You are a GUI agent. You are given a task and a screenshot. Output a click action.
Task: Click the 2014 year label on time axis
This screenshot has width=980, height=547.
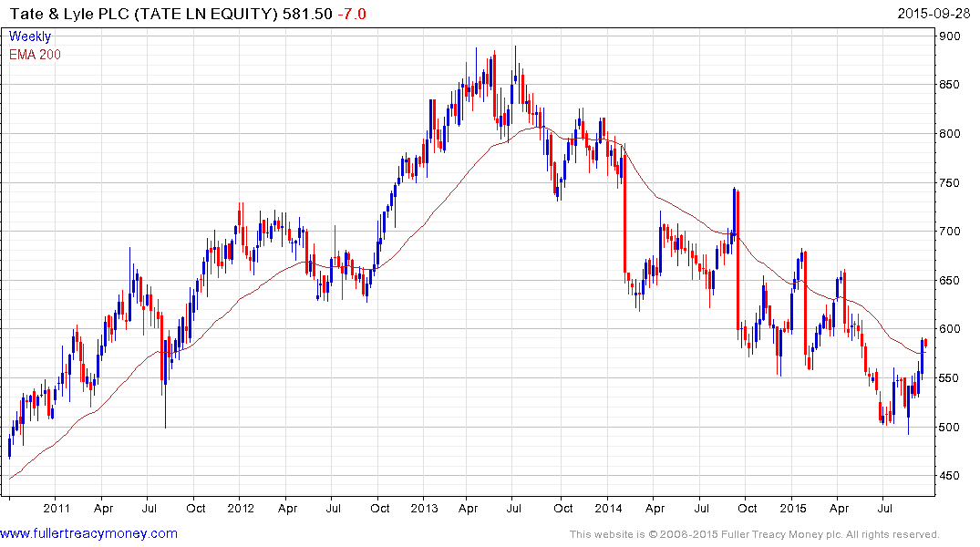pos(608,508)
